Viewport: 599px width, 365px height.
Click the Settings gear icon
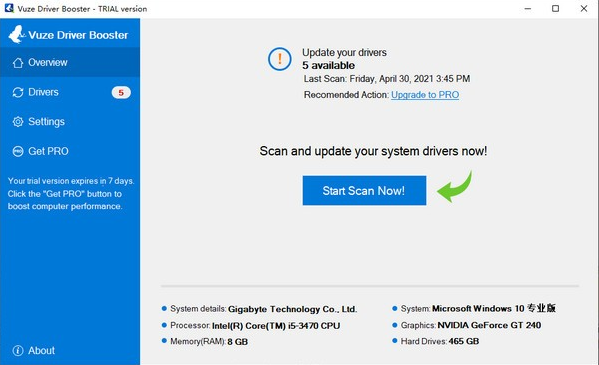[x=18, y=122]
